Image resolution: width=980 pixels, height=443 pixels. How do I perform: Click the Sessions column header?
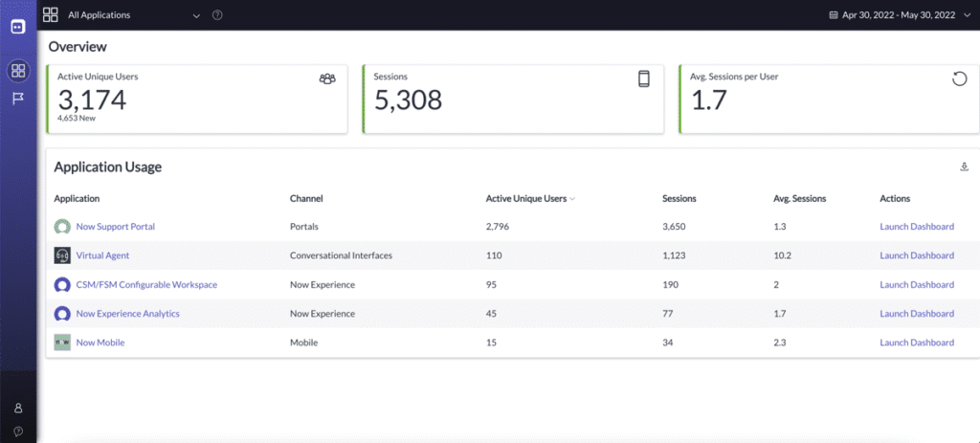click(679, 199)
